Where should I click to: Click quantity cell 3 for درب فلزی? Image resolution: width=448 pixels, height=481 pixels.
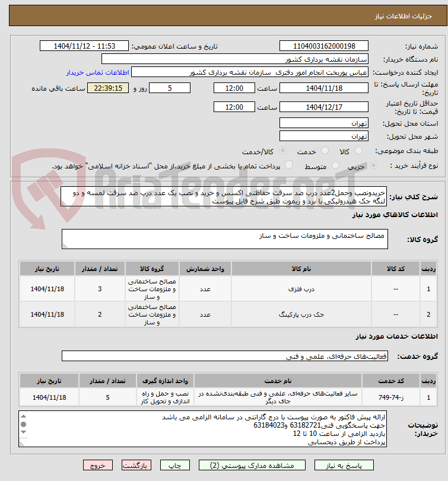pyautogui.click(x=100, y=289)
